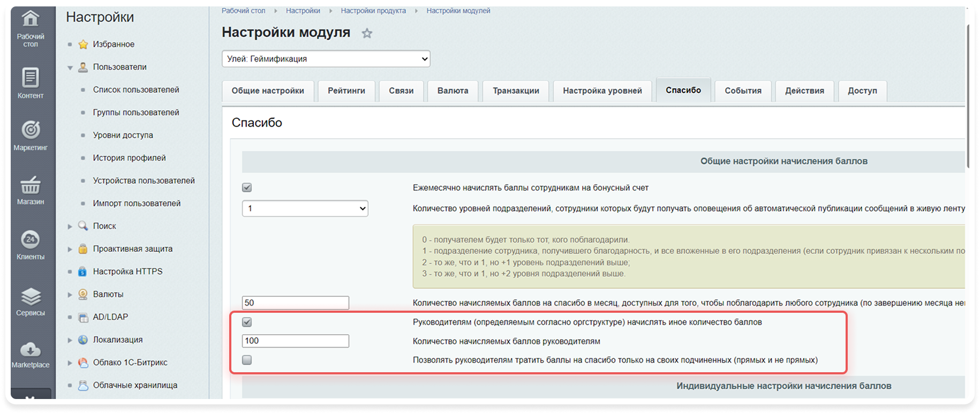Click the AD/LDAP icon
Viewport: 980px width, 414px height.
click(x=83, y=317)
